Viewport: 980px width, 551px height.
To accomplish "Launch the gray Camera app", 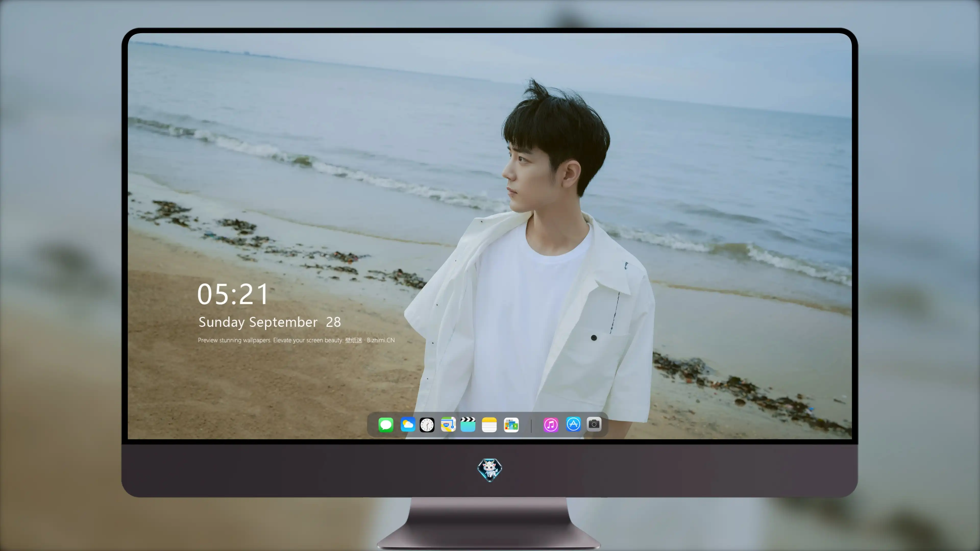I will [x=594, y=424].
